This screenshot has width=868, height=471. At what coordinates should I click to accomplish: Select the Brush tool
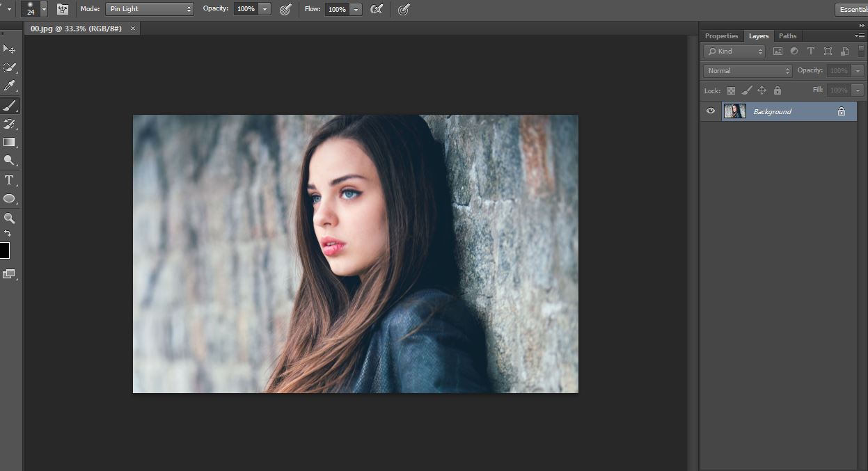[x=9, y=106]
